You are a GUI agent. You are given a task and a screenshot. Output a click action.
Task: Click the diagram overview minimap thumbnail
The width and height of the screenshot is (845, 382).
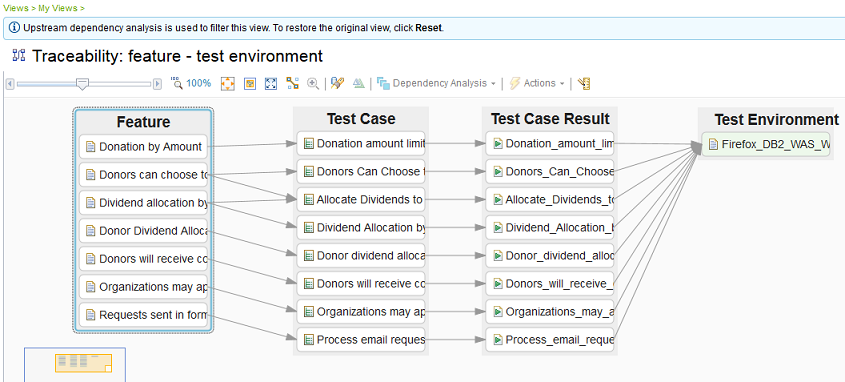click(75, 365)
